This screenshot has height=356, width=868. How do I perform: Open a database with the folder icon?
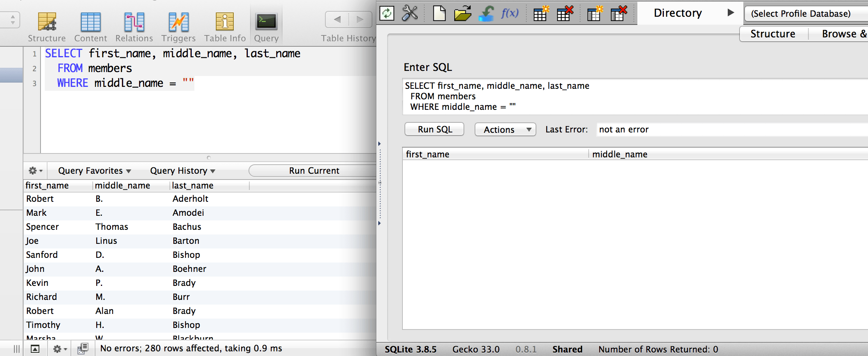[462, 13]
